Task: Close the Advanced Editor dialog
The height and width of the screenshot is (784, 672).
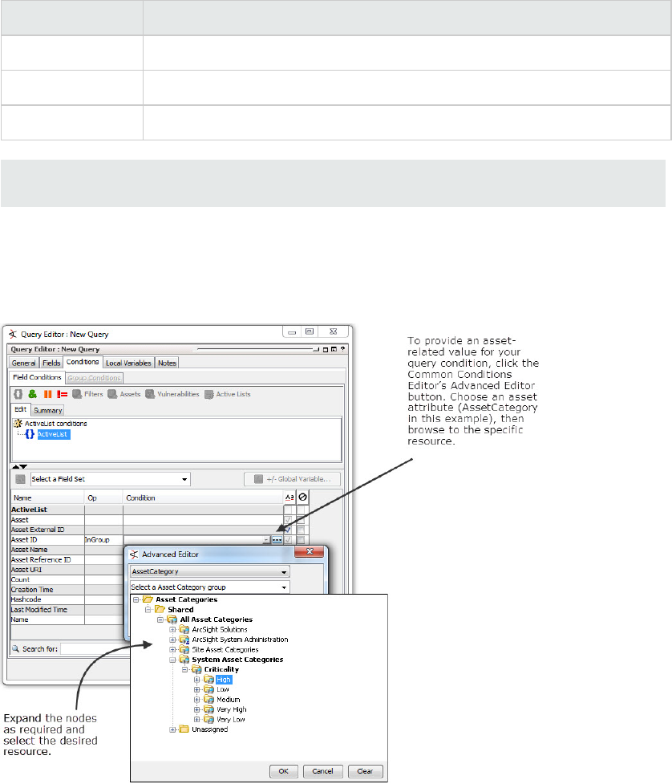Action: [310, 551]
